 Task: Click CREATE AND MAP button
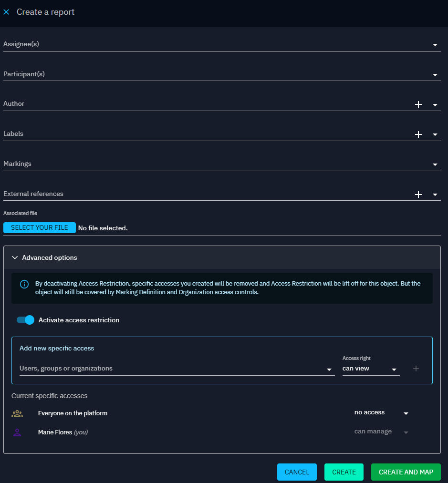pos(406,472)
